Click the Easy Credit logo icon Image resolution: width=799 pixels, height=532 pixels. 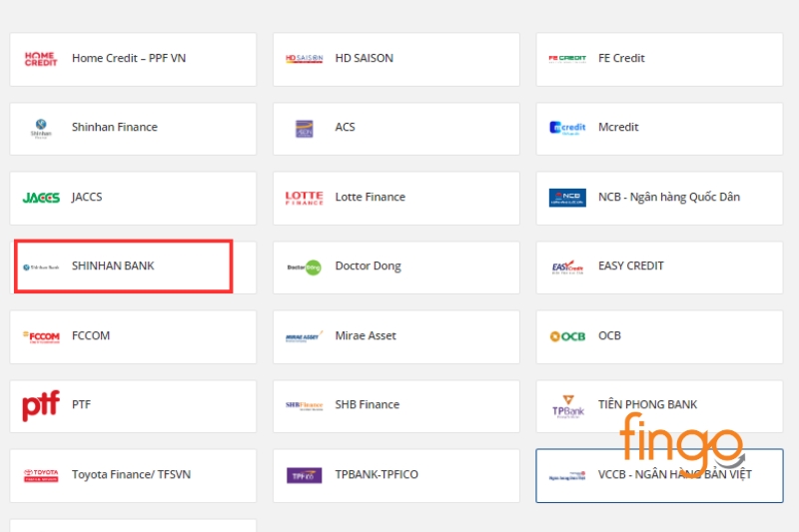(567, 266)
